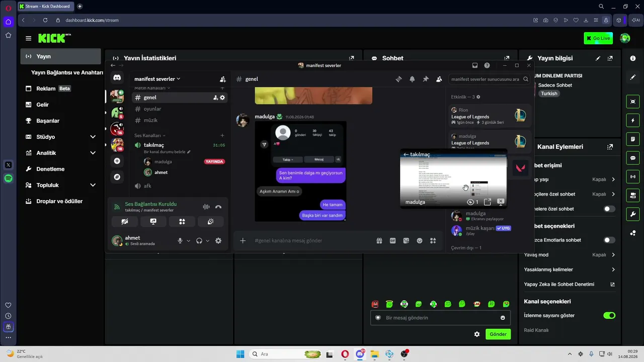Focus Discord genel message input field

(314, 241)
